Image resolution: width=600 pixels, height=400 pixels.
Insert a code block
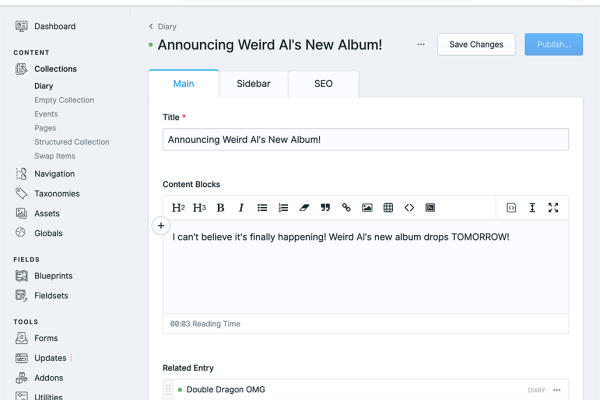430,208
